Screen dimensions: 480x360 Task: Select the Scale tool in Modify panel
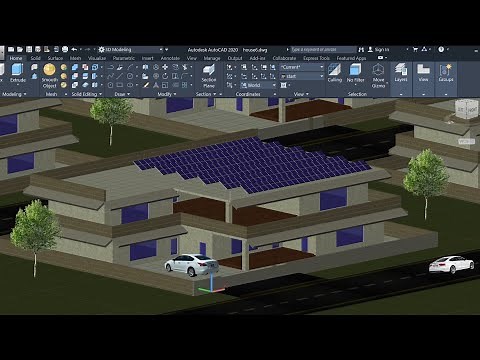(x=165, y=85)
